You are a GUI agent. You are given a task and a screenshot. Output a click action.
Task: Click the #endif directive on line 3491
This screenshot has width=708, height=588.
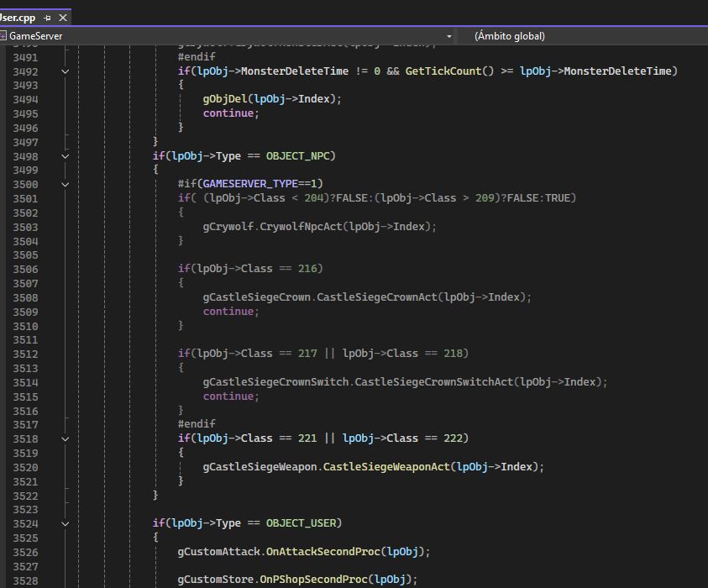197,56
